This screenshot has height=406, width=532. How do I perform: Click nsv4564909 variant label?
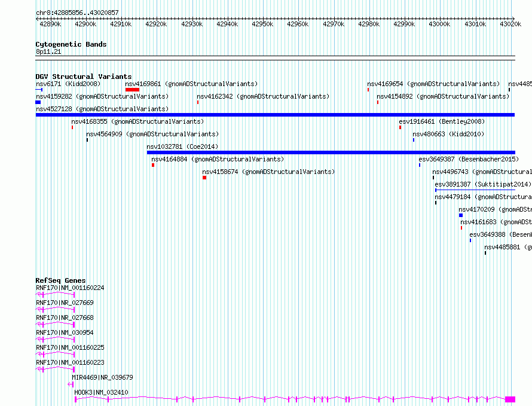152,134
